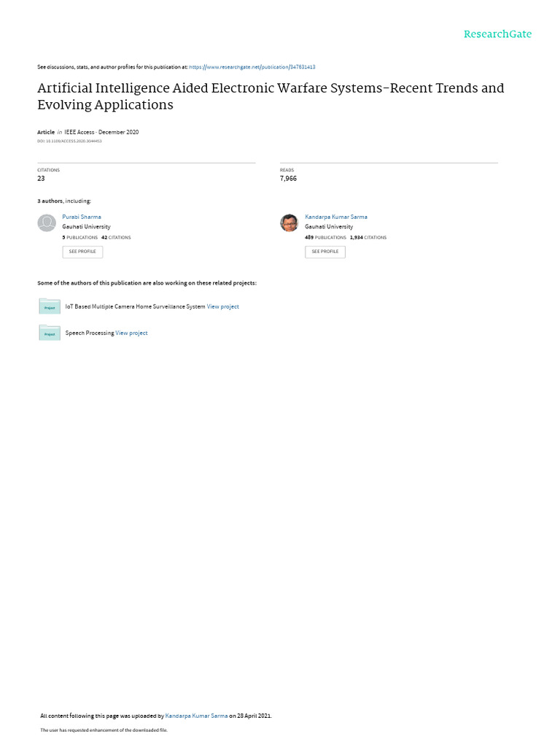Open the researchgate.net publication URL link
The image size is (560, 747).
coord(252,67)
